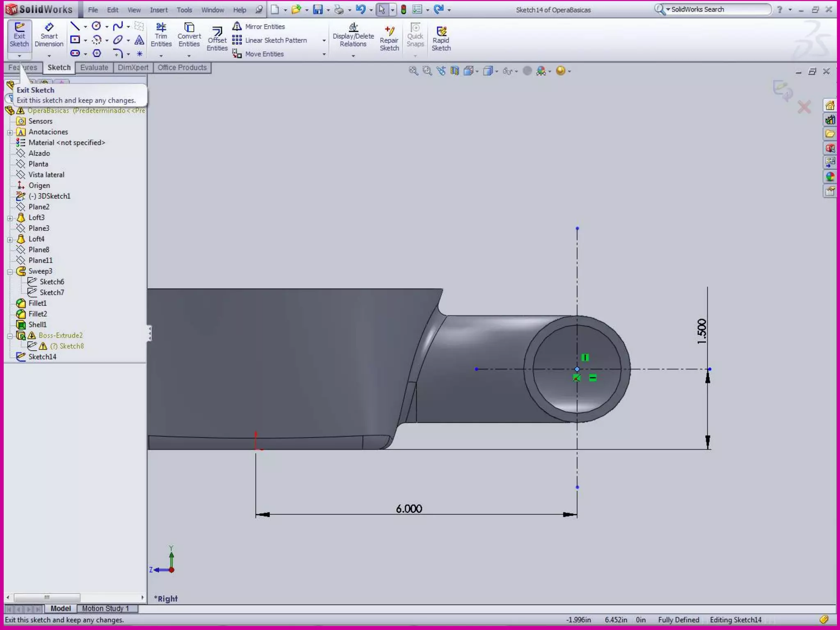The width and height of the screenshot is (840, 630).
Task: Open Linear Sketch Pattern dropdown arrow
Action: 324,41
